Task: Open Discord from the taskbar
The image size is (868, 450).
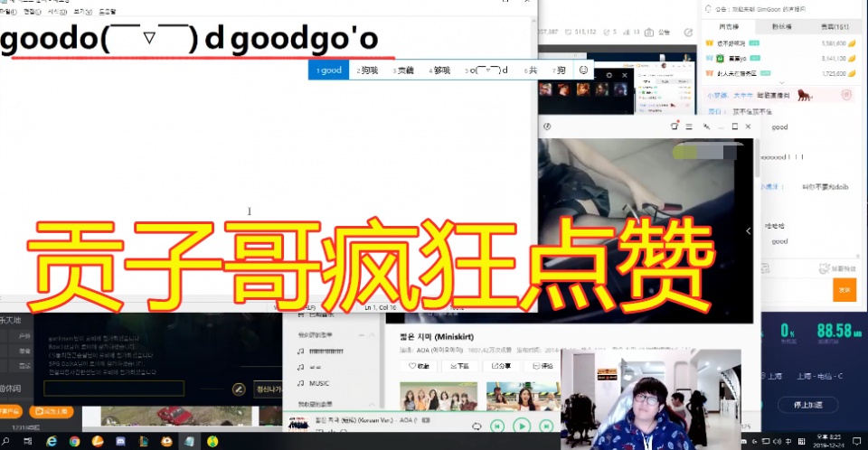Action: pyautogui.click(x=120, y=441)
